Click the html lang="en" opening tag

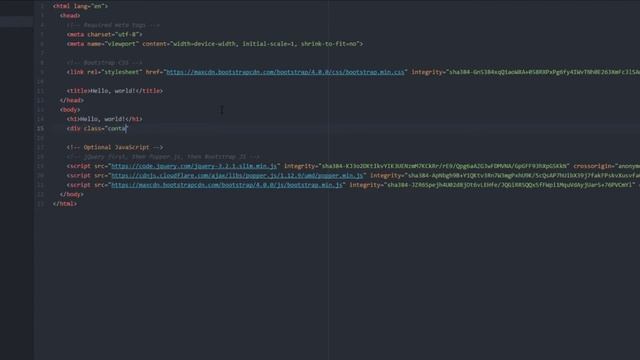tap(80, 6)
